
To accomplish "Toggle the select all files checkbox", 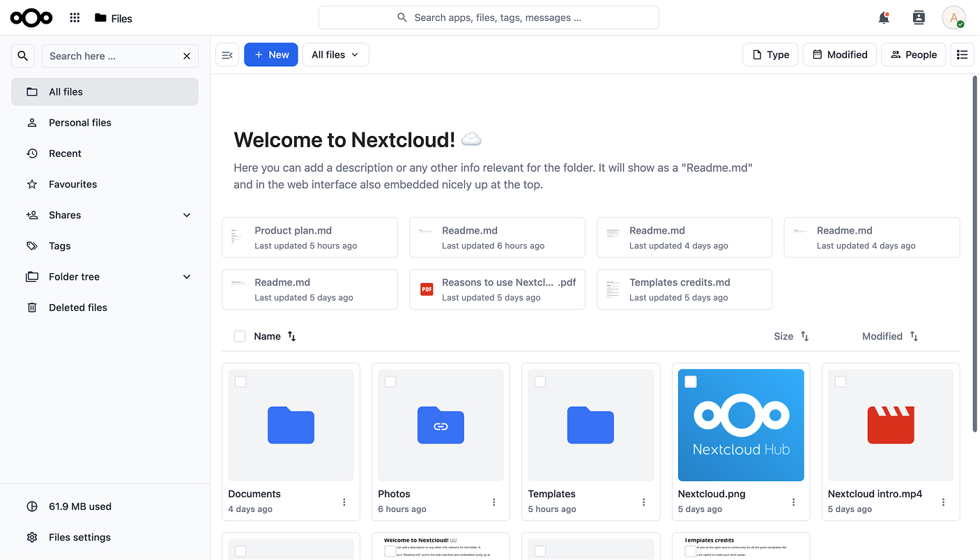I will [x=240, y=336].
